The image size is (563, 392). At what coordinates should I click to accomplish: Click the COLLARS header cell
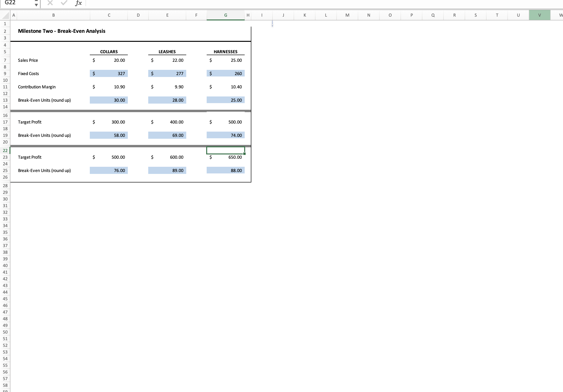tap(109, 52)
